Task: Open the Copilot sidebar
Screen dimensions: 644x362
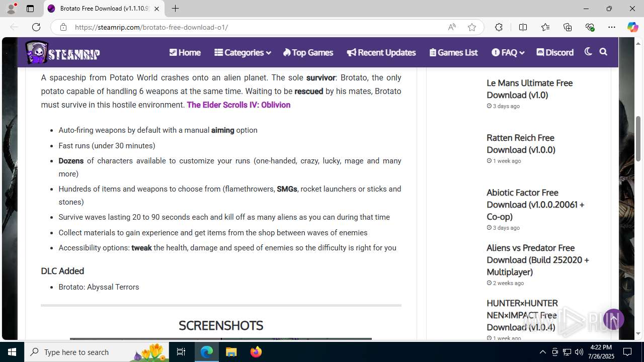Action: click(x=632, y=27)
